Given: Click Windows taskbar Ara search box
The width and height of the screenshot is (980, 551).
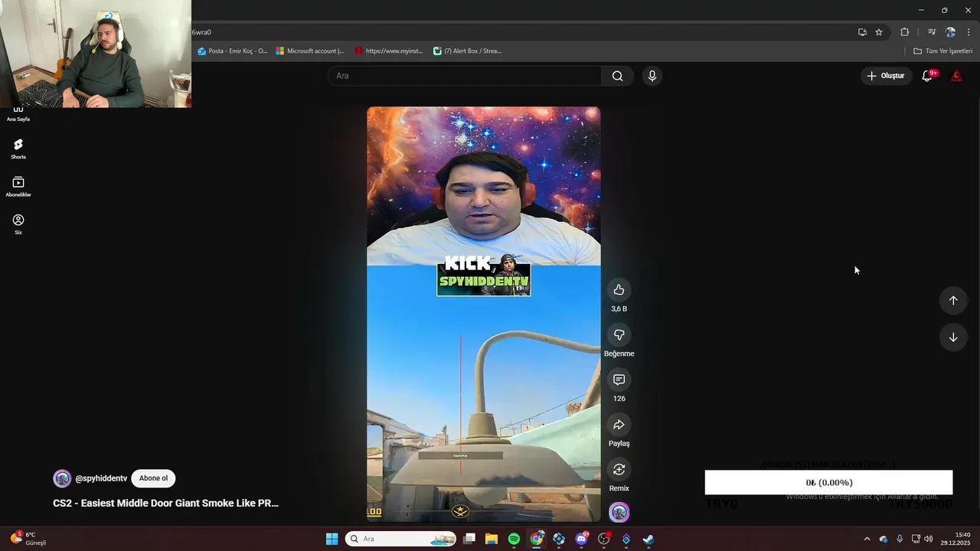Looking at the screenshot, I should coord(400,539).
